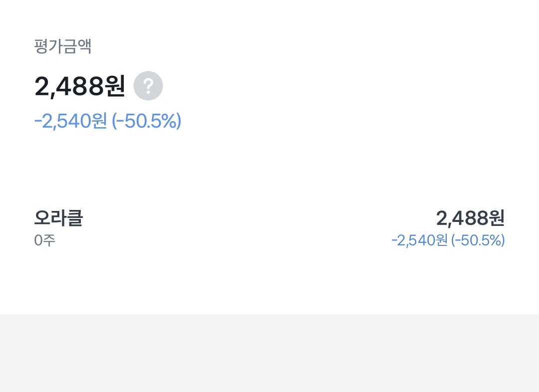Tap blank area right of the help icon
539x392 pixels.
coord(324,86)
